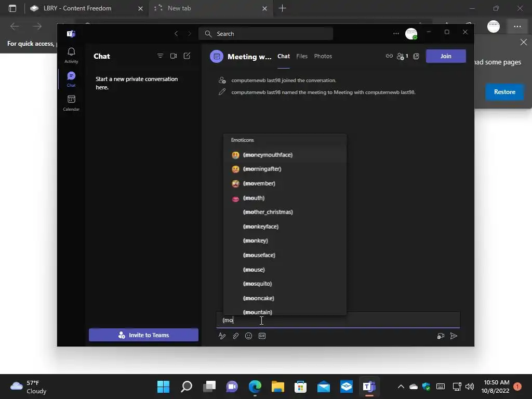532x399 pixels.
Task: Click the Teams Search box
Action: tap(265, 34)
